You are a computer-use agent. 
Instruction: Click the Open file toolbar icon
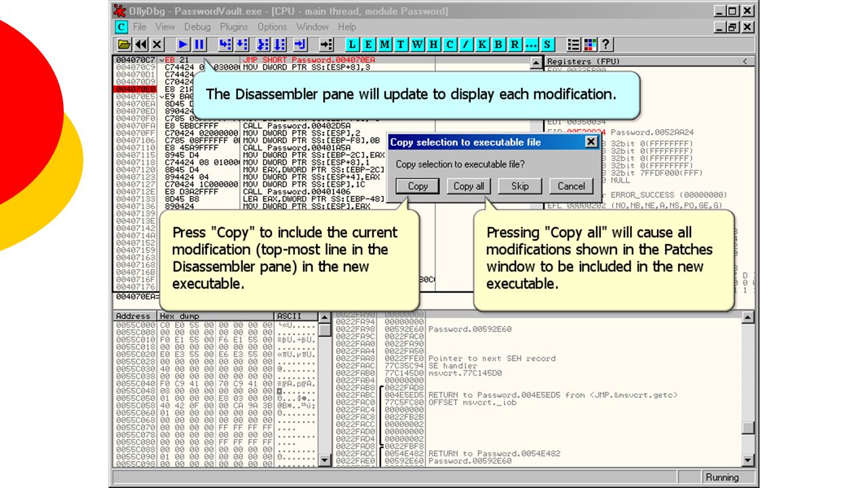tap(124, 45)
